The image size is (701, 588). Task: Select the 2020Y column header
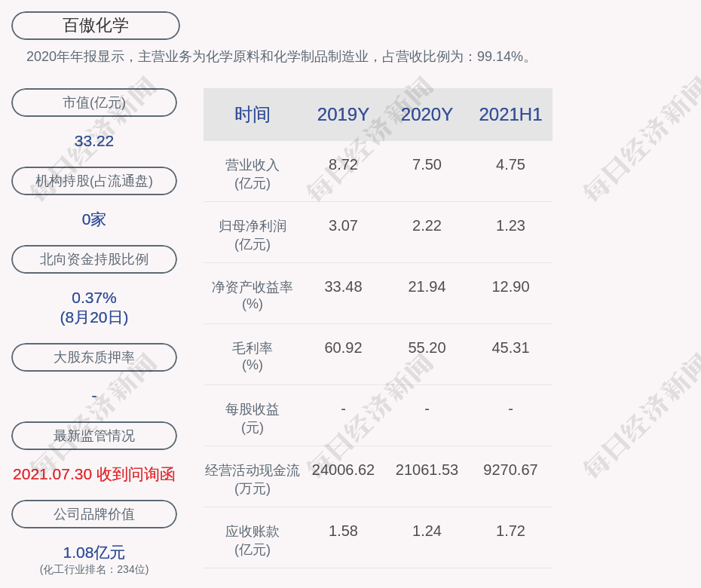tap(427, 115)
